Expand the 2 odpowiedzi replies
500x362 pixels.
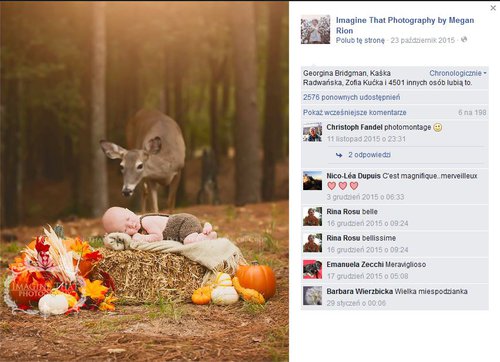point(369,155)
